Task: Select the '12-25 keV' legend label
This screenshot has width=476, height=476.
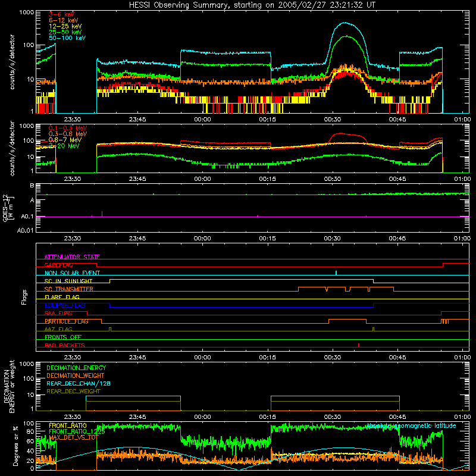Action: [65, 26]
